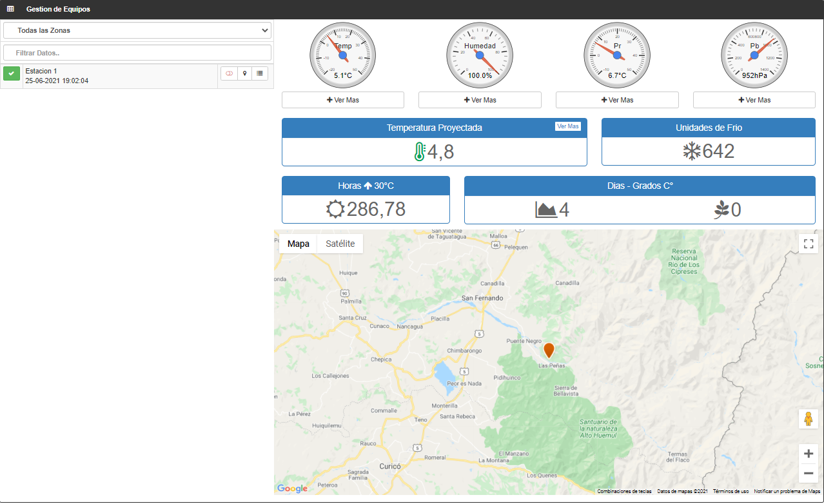The image size is (824, 504).
Task: Switch to Satélite map view
Action: coord(340,244)
